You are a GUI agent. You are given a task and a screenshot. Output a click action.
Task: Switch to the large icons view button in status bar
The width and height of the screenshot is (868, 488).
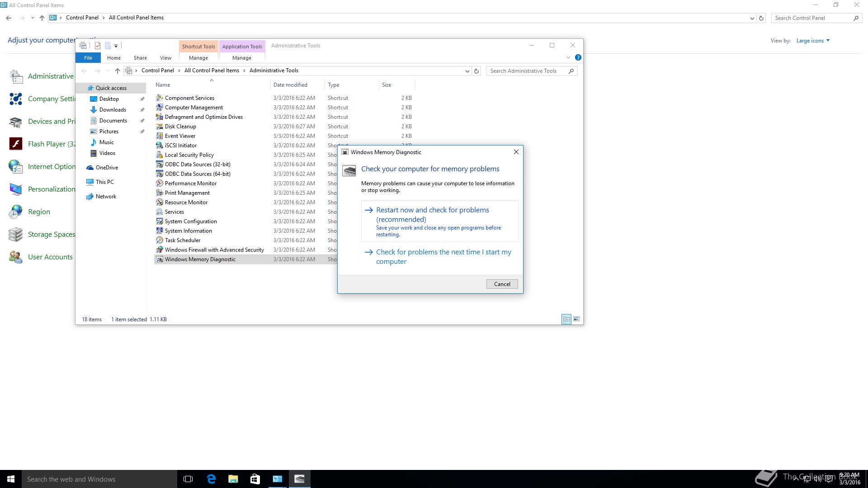(576, 319)
